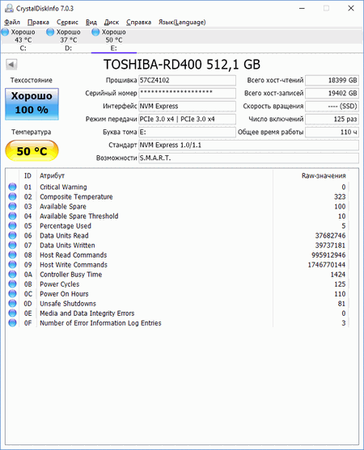Click the power-on count value 125 раз
This screenshot has width=364, height=450.
pyautogui.click(x=332, y=119)
